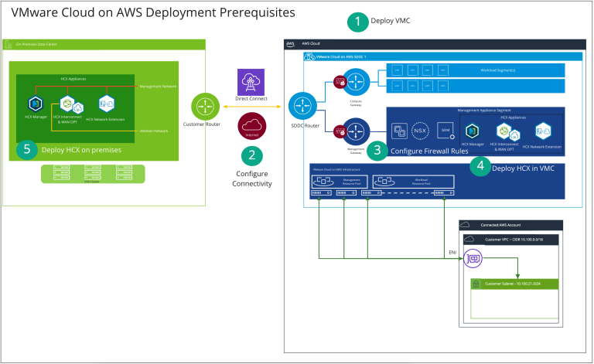Click the Customer VPC cloud icon
This screenshot has height=364, width=594.
click(469, 239)
